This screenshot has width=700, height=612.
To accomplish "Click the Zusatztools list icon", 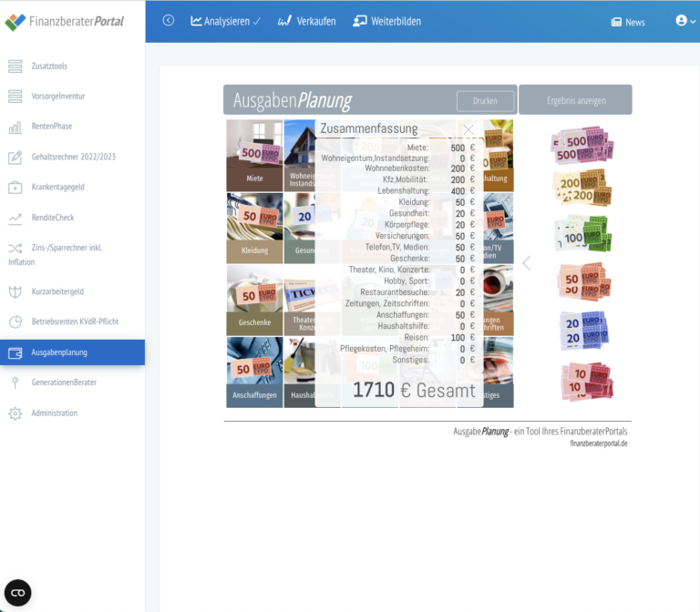I will coord(15,66).
